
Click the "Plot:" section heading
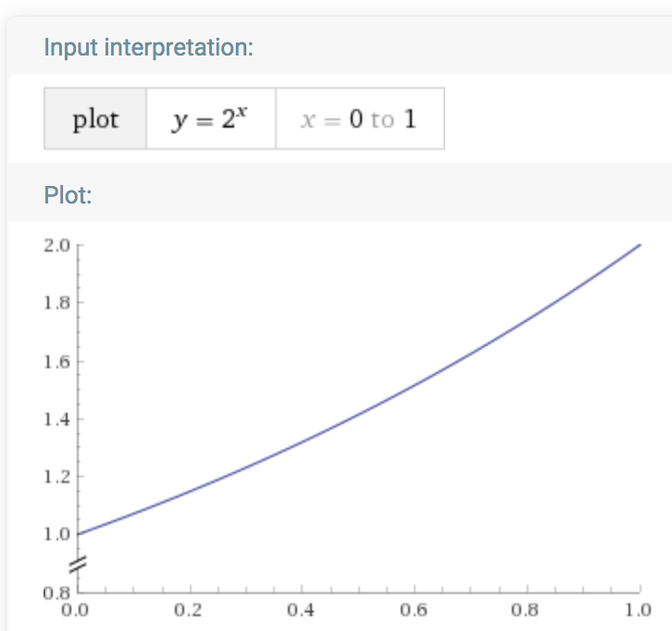[x=68, y=196]
